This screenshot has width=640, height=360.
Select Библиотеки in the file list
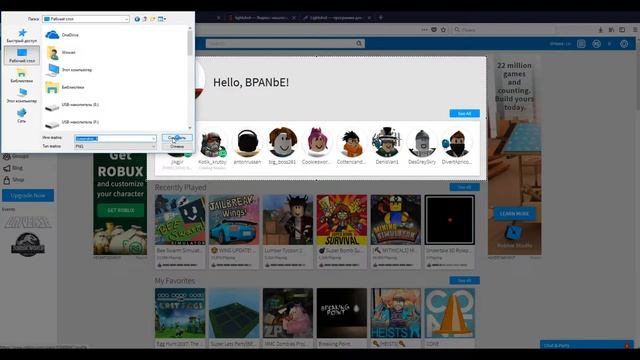(x=64, y=87)
